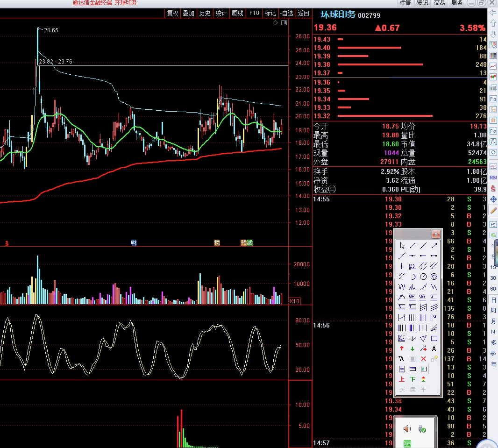The height and width of the screenshot is (448, 498).
Task: Select the percentage lines tool
Action: (x=402, y=307)
